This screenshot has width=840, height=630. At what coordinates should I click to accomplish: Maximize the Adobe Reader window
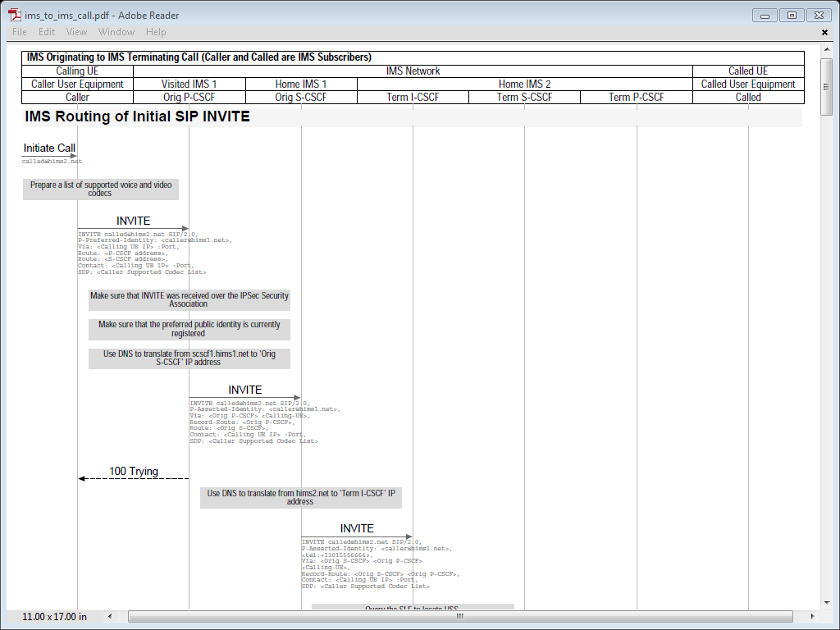[792, 16]
